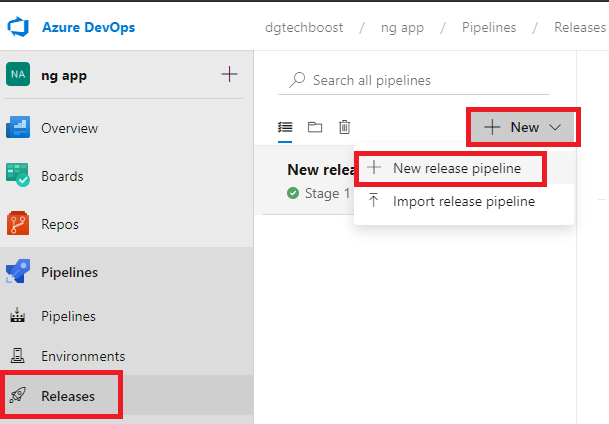This screenshot has height=424, width=609.
Task: Click the Pipelines hub rocket icon
Action: point(19,272)
